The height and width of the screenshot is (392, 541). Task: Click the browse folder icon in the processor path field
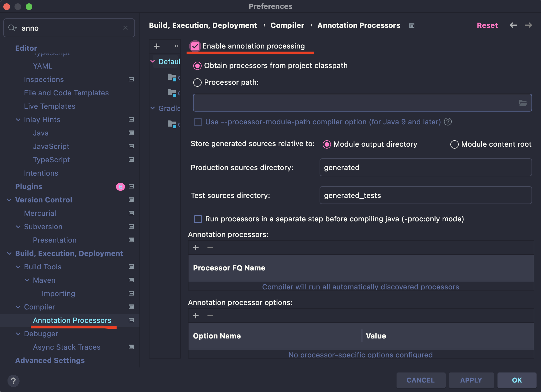point(523,103)
